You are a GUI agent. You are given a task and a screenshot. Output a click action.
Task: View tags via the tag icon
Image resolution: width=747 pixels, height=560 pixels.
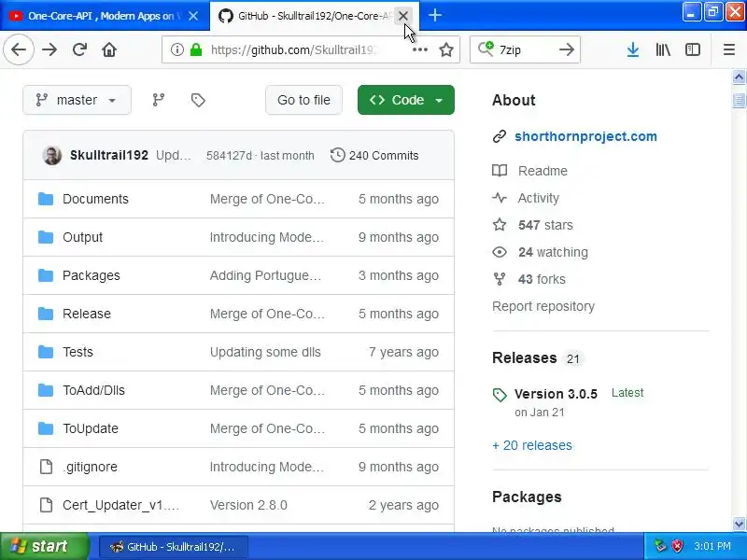[x=198, y=100]
